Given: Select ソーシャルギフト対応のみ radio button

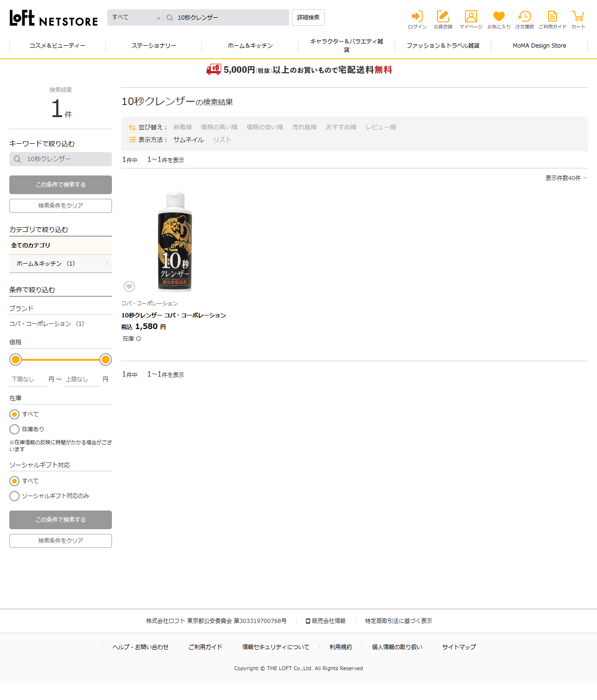Looking at the screenshot, I should coord(14,496).
